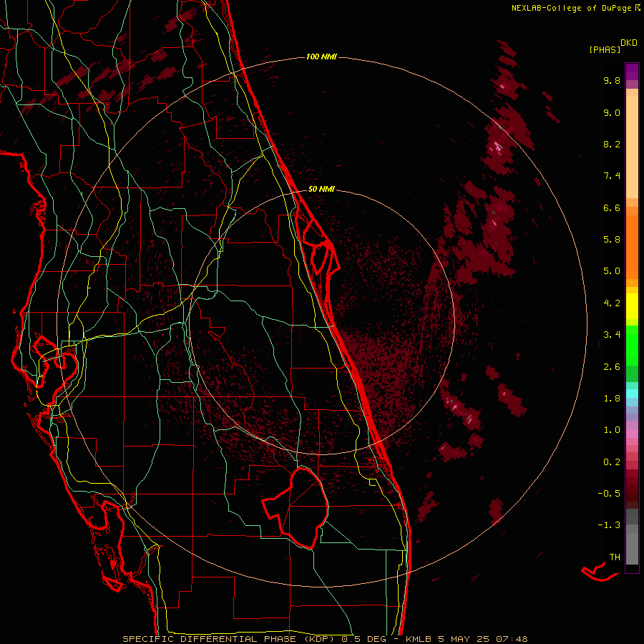
Task: Click the 50 NMI range ring label
Action: pos(321,189)
